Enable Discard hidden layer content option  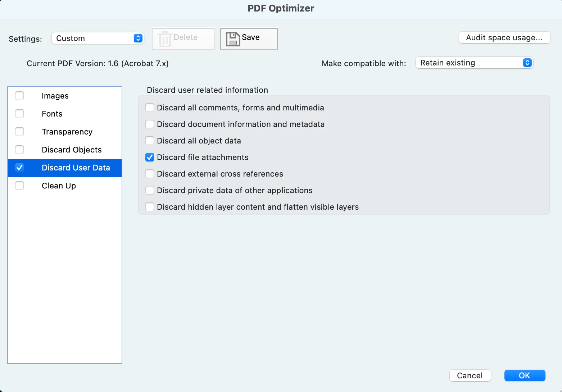[150, 207]
